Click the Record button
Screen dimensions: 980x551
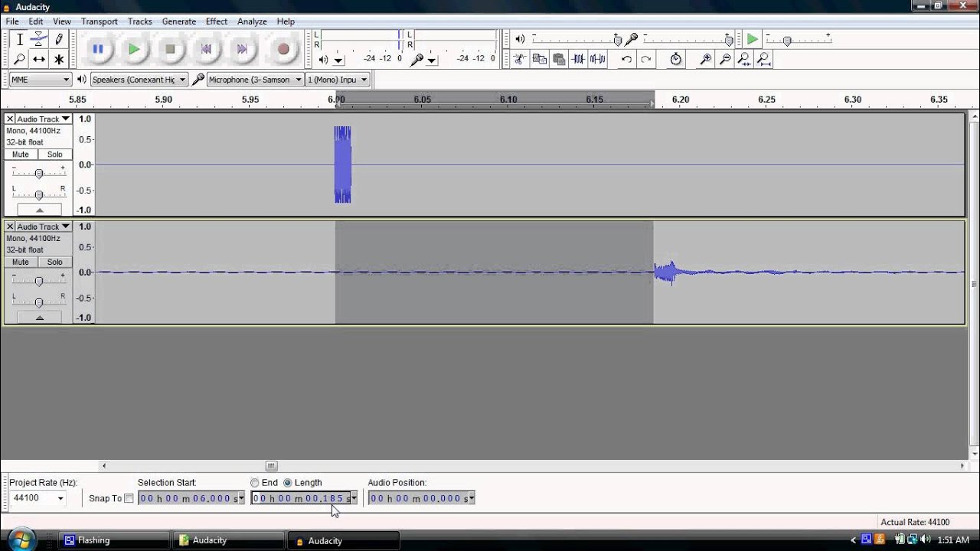click(x=283, y=49)
